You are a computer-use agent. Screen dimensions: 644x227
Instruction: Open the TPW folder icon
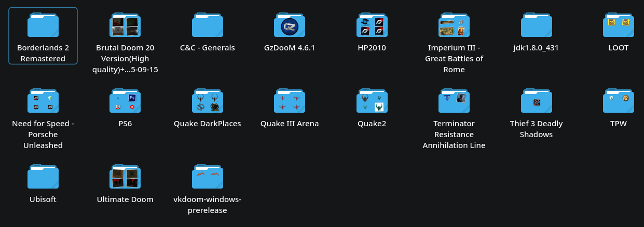(619, 100)
